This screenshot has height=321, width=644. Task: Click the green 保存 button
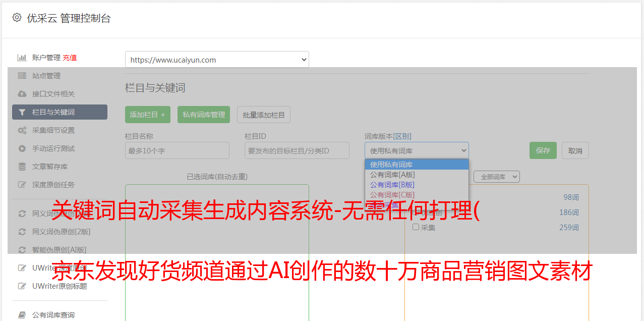(x=543, y=150)
